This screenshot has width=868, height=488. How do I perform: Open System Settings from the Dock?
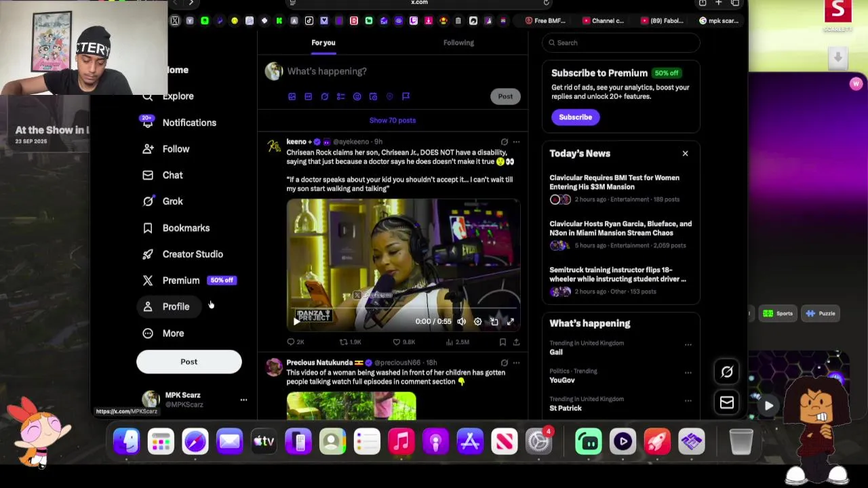539,442
